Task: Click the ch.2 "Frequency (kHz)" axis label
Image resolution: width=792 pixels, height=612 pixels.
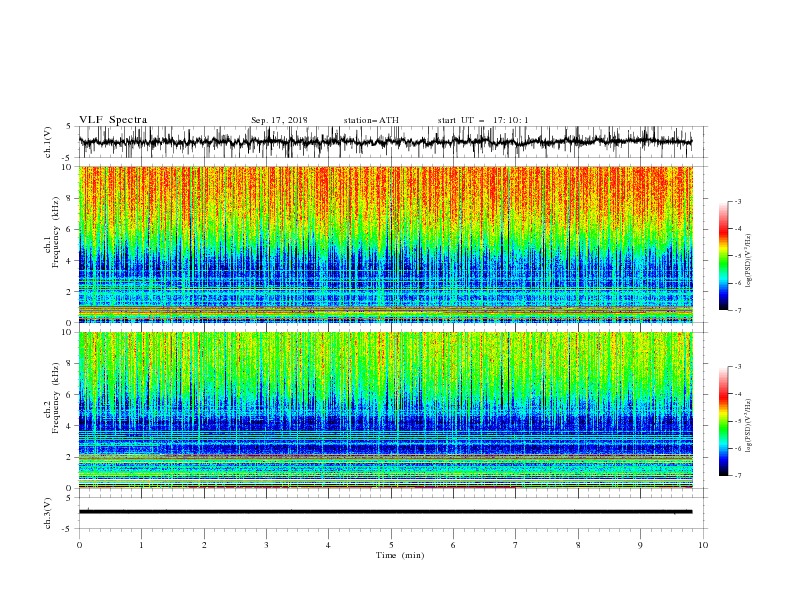Action: coord(56,398)
